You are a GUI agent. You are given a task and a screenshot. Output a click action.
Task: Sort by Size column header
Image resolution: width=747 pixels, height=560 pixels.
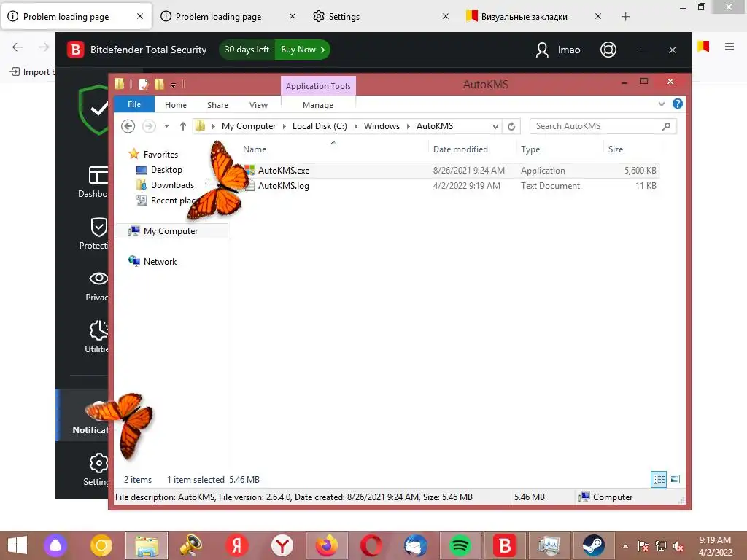616,149
